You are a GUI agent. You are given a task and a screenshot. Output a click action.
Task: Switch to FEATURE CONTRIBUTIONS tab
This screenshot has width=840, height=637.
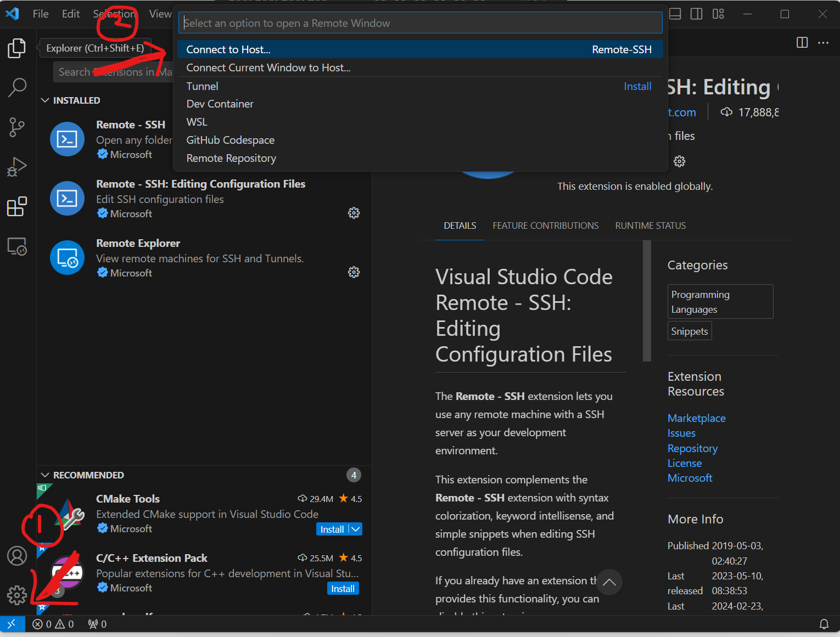point(546,226)
